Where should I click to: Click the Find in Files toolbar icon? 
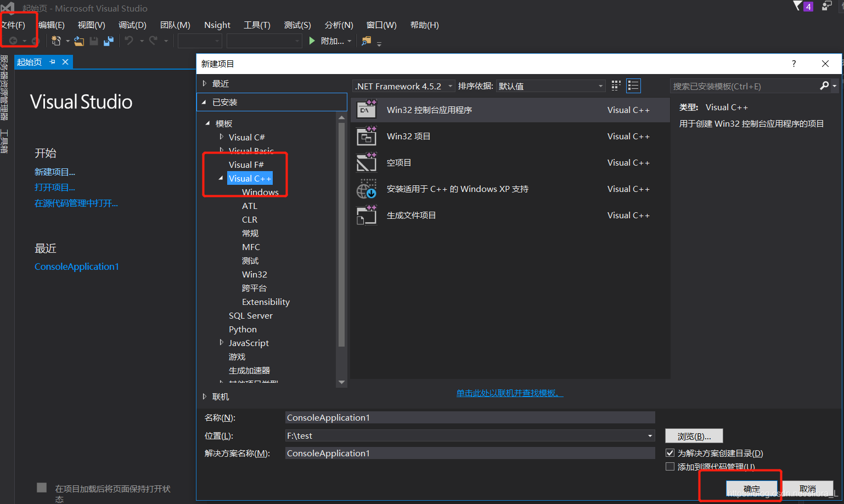tap(367, 41)
